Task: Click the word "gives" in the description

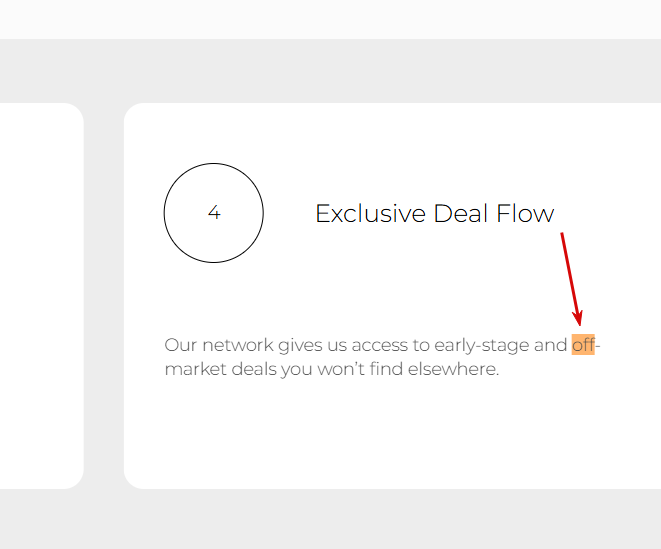Action: pyautogui.click(x=300, y=346)
